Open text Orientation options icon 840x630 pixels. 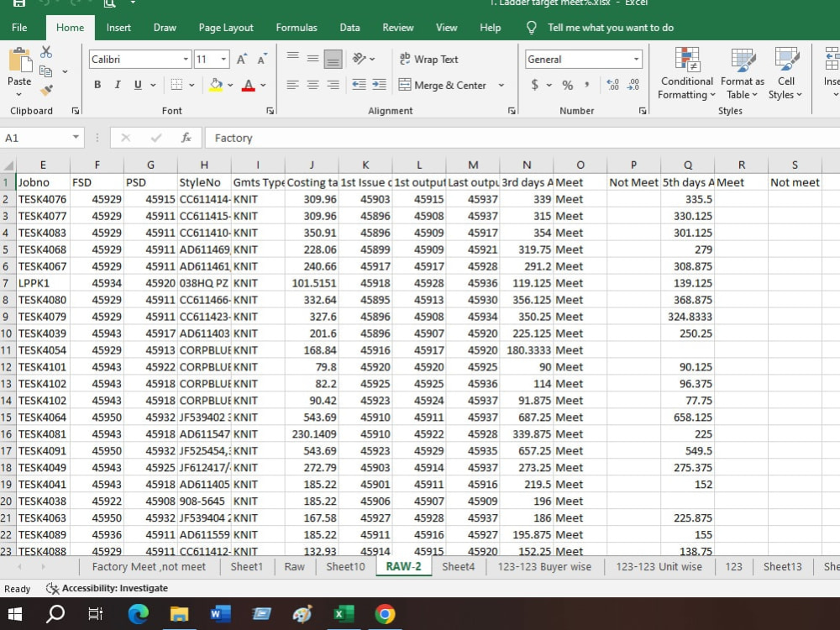pyautogui.click(x=360, y=59)
